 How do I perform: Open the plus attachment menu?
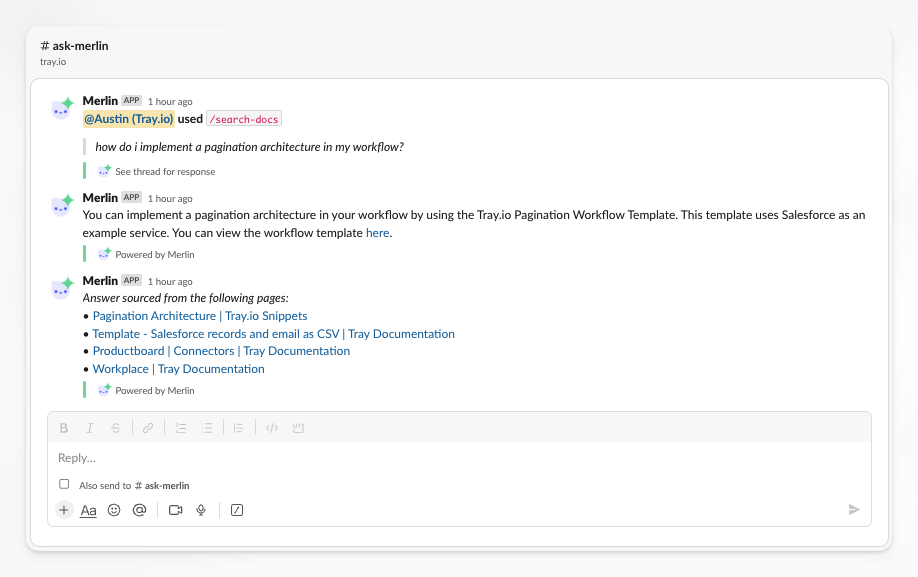click(64, 510)
